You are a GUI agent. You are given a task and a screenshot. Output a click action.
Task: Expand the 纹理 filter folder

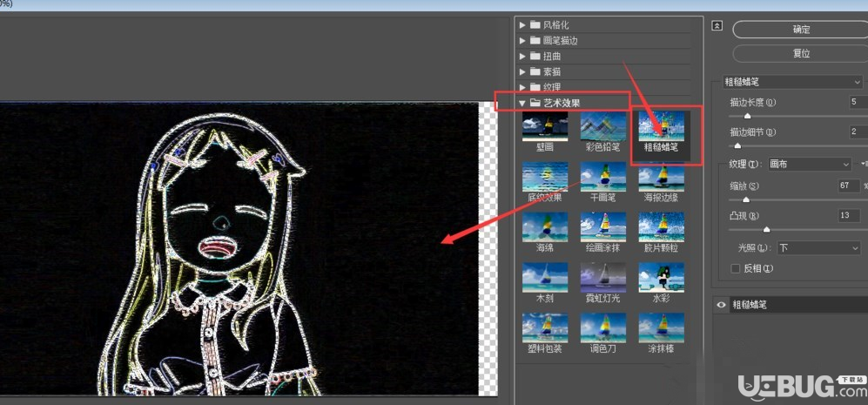(522, 87)
